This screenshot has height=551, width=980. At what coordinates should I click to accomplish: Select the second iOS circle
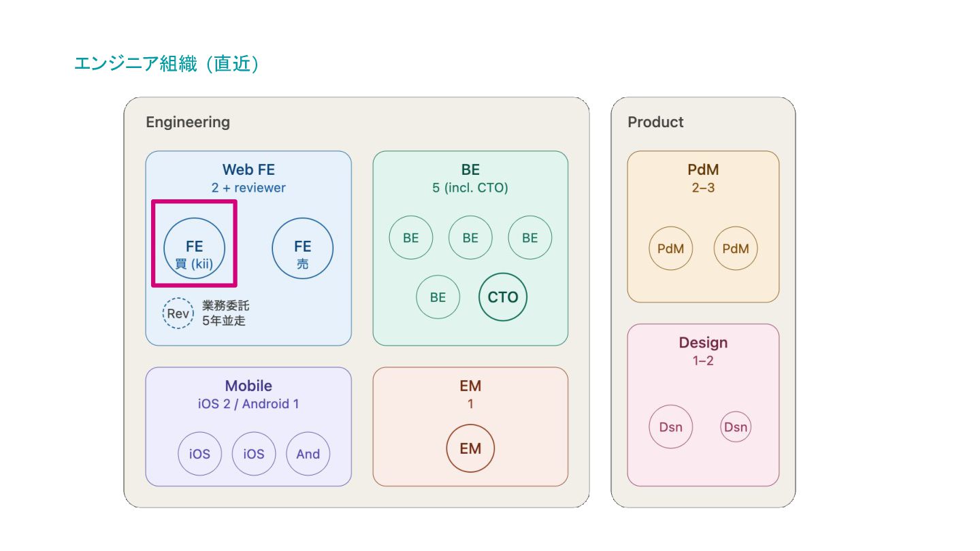[254, 454]
